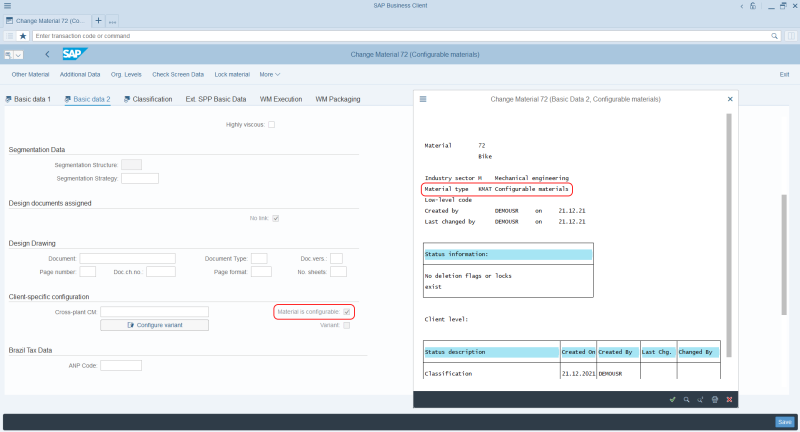Click the left chevron in title bar

(x=741, y=6)
